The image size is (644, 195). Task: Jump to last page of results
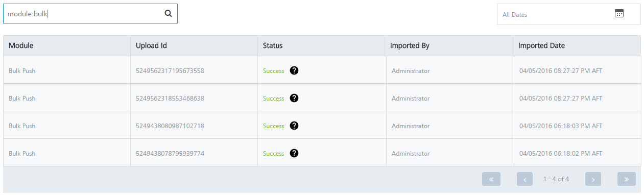click(x=627, y=179)
